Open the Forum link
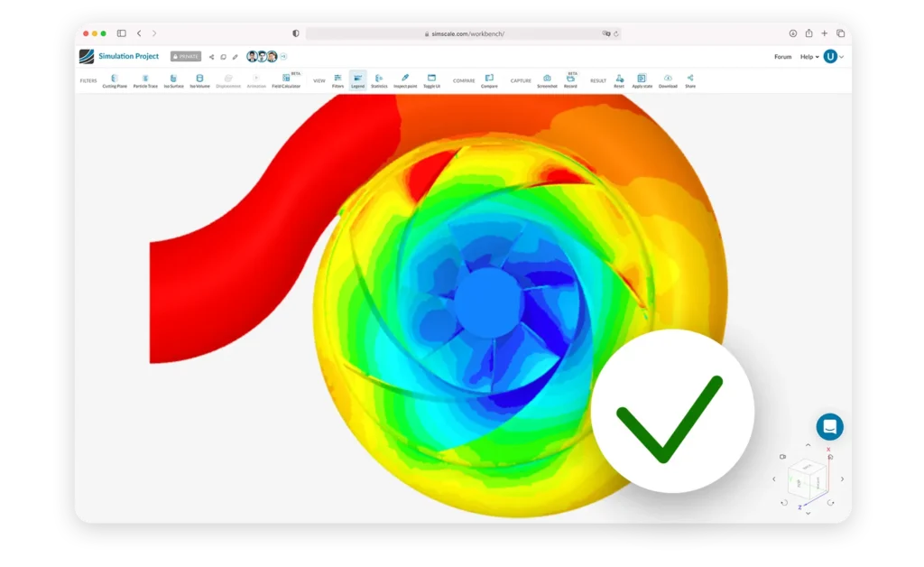The height and width of the screenshot is (567, 924). (782, 57)
